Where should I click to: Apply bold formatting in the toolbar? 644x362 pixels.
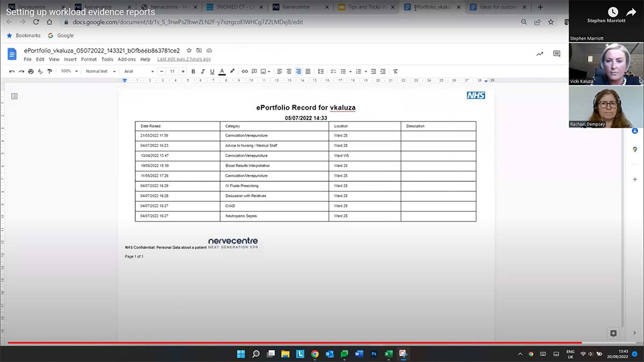[x=193, y=71]
